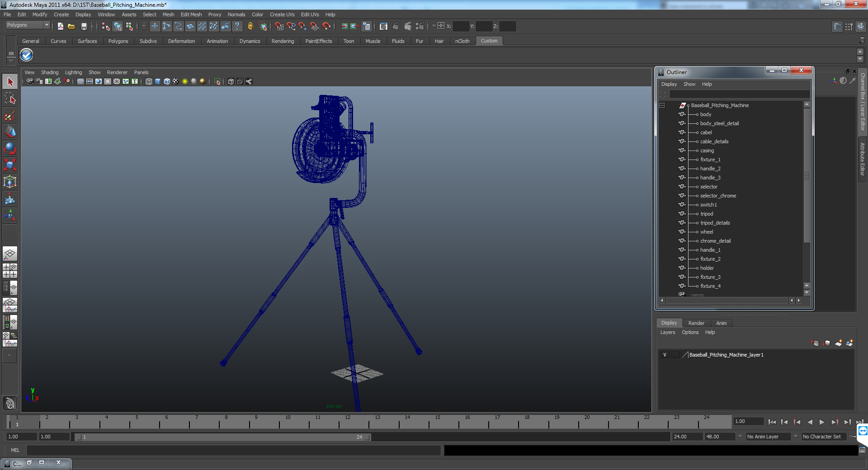Toggle lock current selection
The height and width of the screenshot is (470, 868).
pyautogui.click(x=250, y=26)
